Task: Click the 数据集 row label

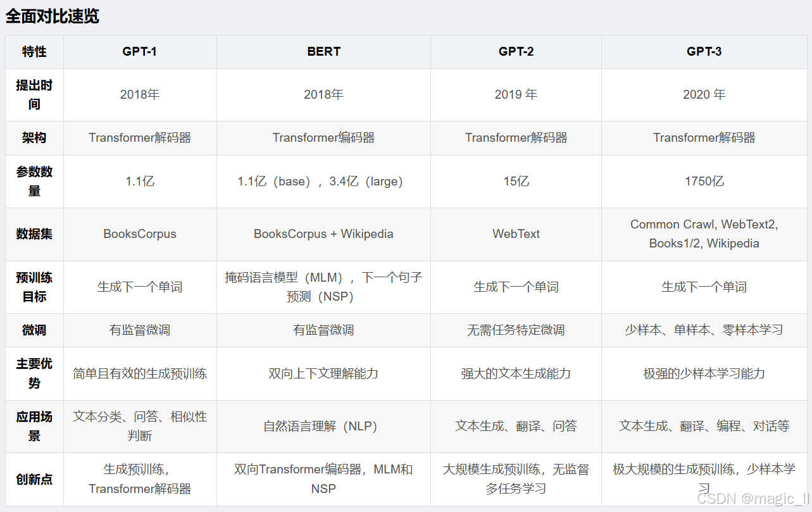Action: pos(34,234)
